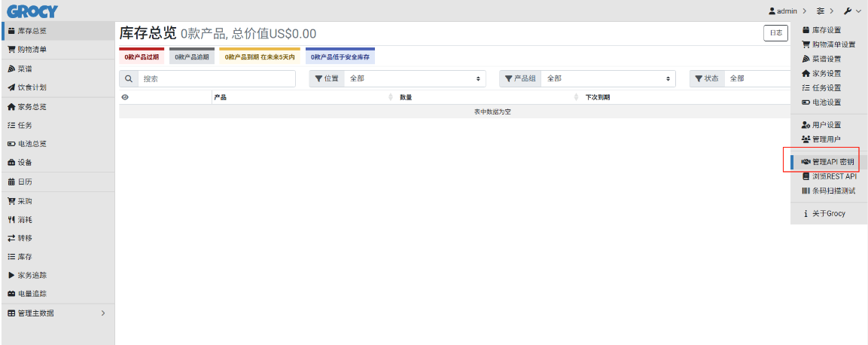The width and height of the screenshot is (868, 345).
Task: Filter by 0款产品到期 在未来5天内 badge
Action: [260, 56]
